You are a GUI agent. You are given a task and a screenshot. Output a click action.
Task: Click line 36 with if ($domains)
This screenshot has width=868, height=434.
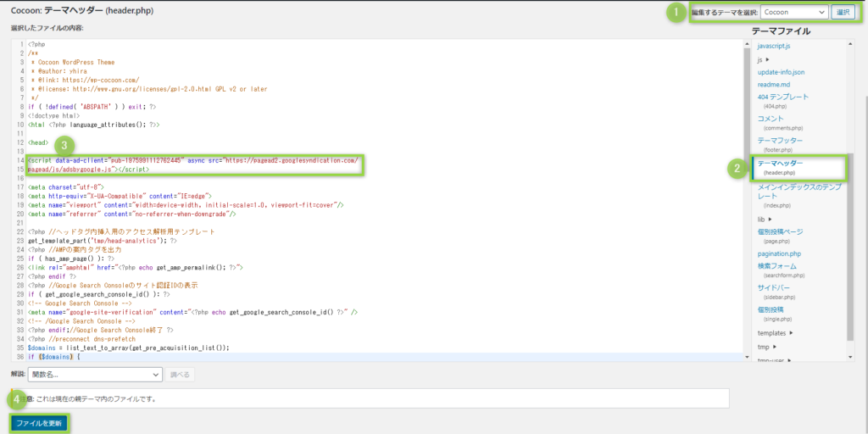[x=54, y=357]
